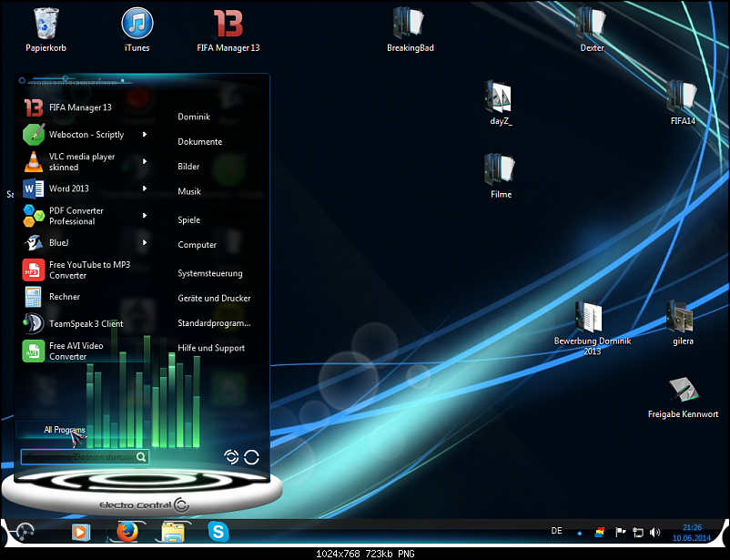Viewport: 730px width, 560px height.
Task: Open Word 2013 from the Start menu
Action: pos(85,188)
